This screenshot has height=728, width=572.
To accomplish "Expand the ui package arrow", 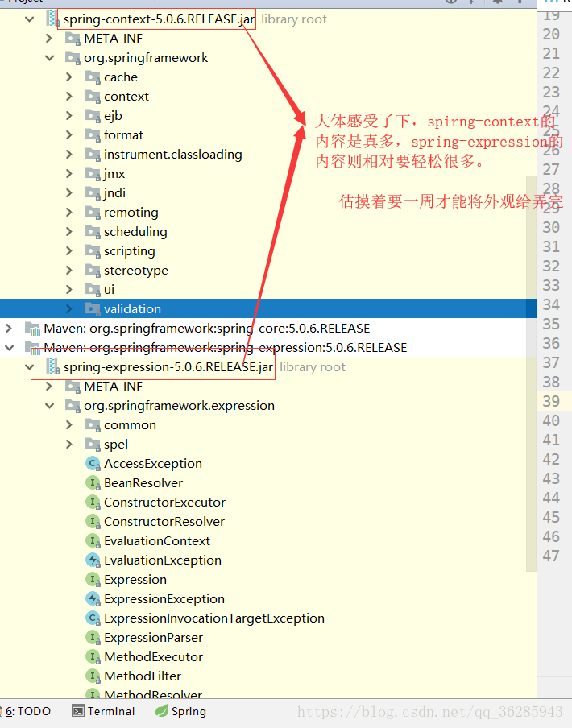I will pyautogui.click(x=69, y=290).
